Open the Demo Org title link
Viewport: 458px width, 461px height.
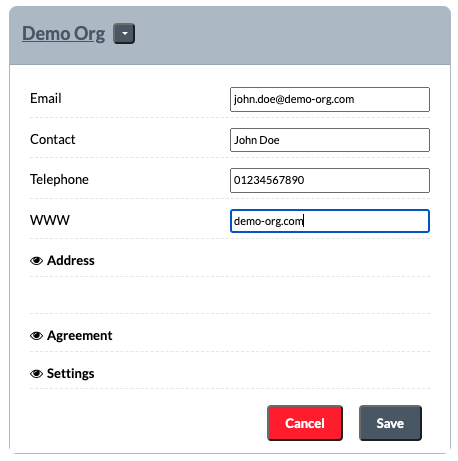[64, 34]
